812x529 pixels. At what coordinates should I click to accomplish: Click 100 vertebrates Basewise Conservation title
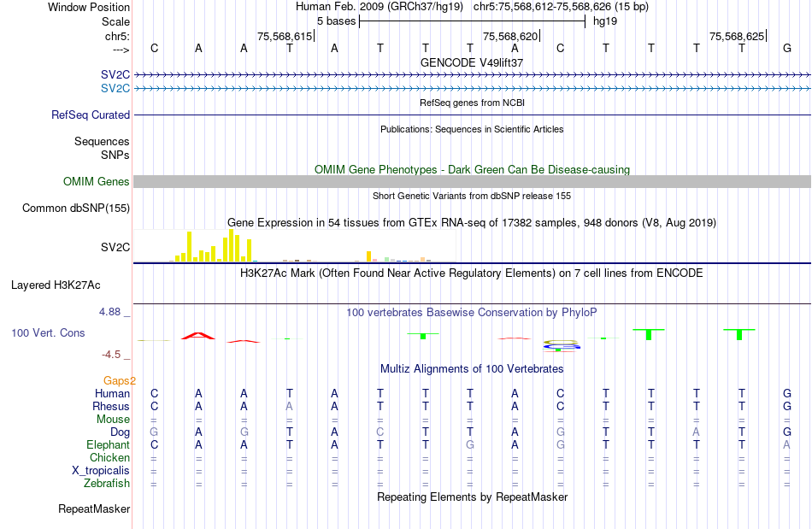(x=472, y=312)
